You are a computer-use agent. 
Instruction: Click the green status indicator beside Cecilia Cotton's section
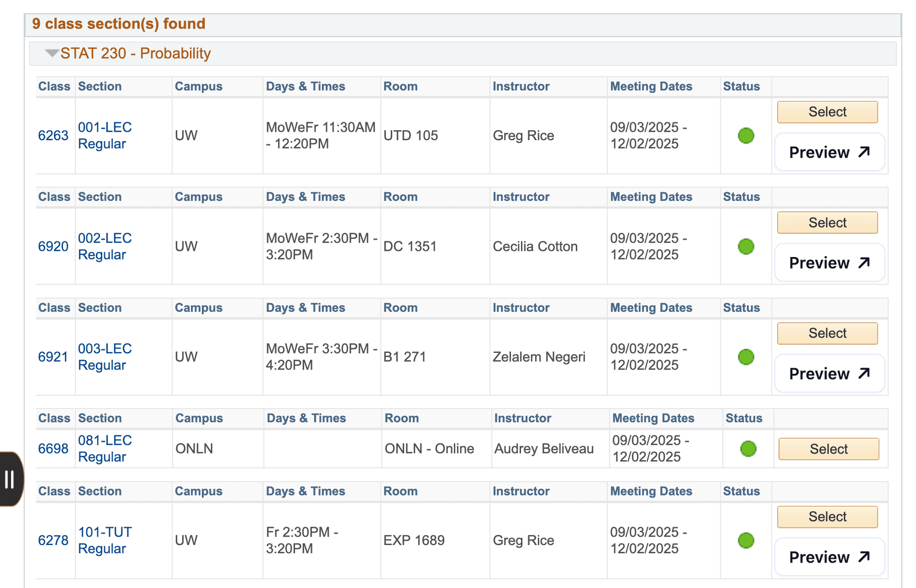(746, 247)
